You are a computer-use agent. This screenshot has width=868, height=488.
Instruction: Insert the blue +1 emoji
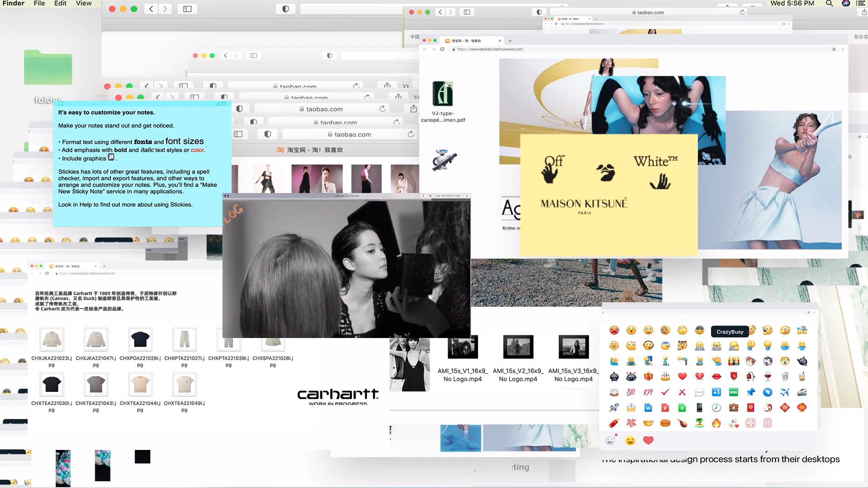pos(716,392)
